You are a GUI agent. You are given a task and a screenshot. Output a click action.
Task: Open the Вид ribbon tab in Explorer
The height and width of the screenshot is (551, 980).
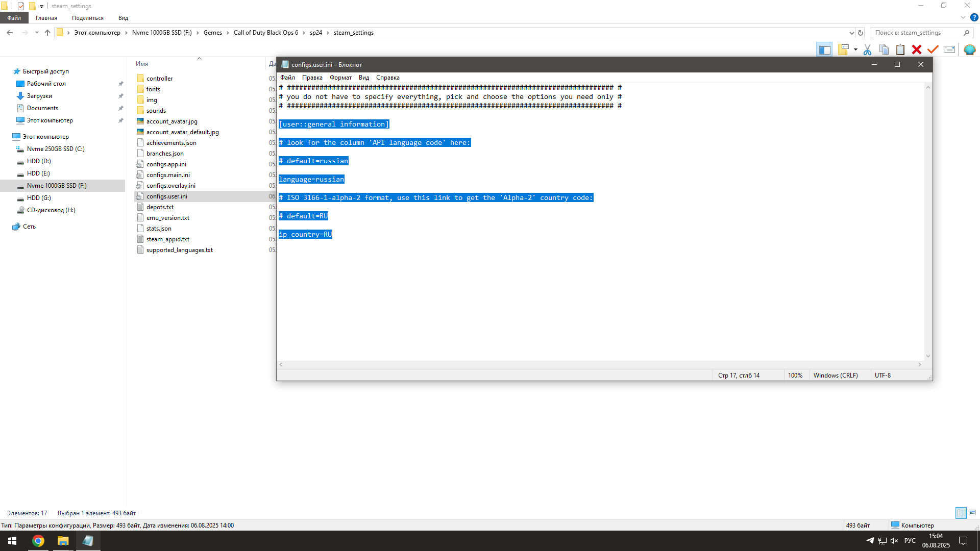(123, 18)
